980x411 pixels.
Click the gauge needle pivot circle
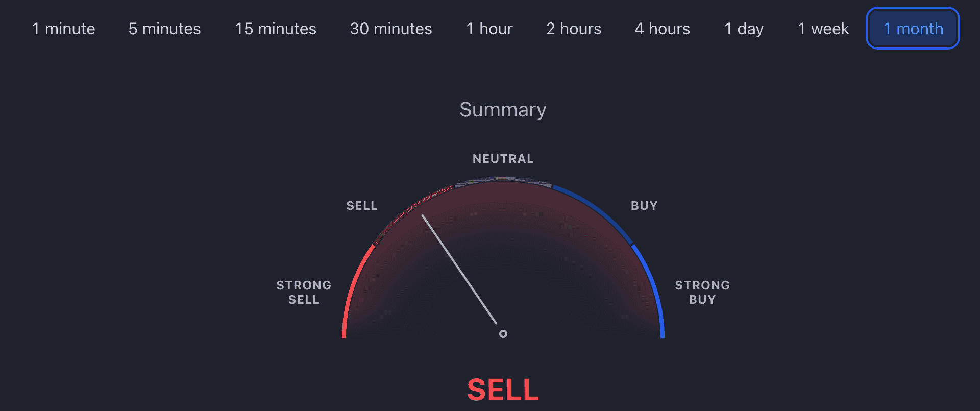[503, 334]
